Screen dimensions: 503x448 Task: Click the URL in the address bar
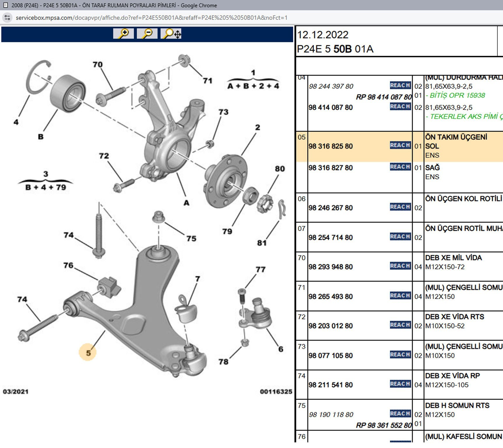(152, 18)
